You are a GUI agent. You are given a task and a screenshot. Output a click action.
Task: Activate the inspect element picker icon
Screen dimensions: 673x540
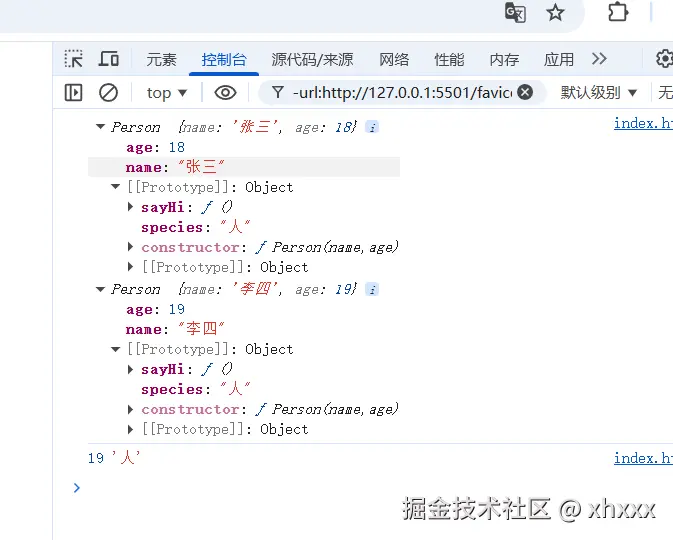pos(73,59)
